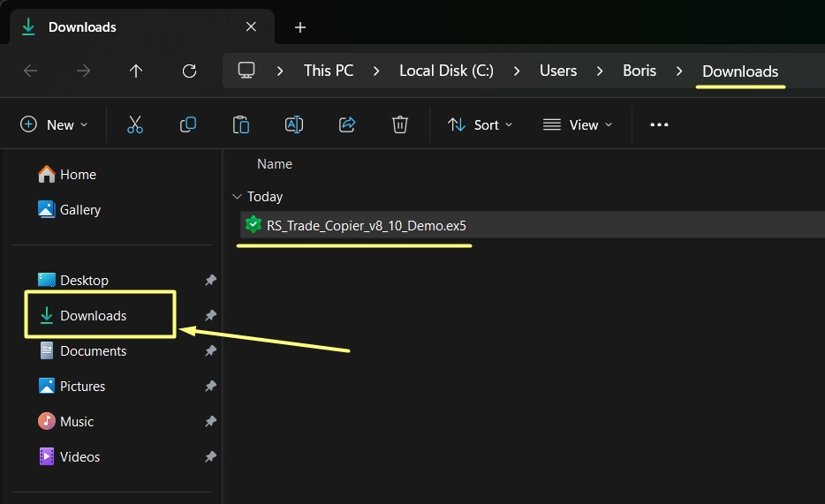The height and width of the screenshot is (504, 825).
Task: Click Users in the address breadcrumb
Action: tap(558, 71)
